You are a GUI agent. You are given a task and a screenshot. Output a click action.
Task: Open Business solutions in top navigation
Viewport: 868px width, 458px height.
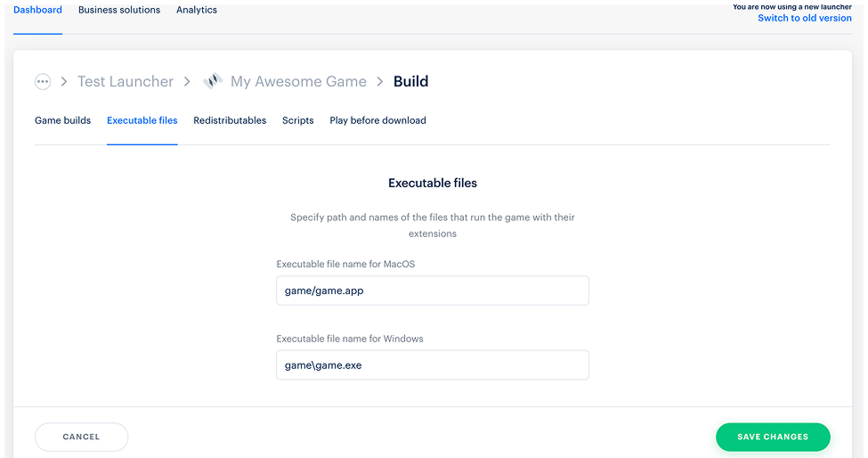tap(119, 10)
